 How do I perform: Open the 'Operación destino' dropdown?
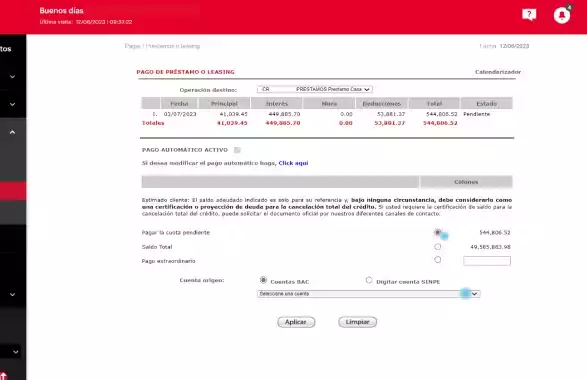314,89
